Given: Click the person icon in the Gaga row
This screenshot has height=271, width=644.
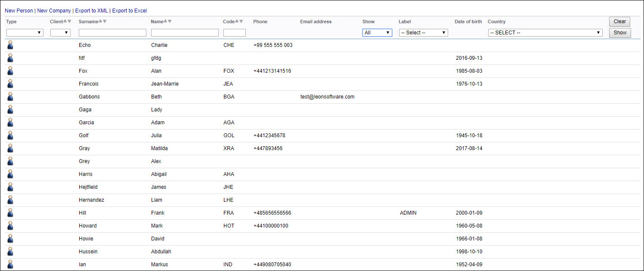Looking at the screenshot, I should 10,109.
